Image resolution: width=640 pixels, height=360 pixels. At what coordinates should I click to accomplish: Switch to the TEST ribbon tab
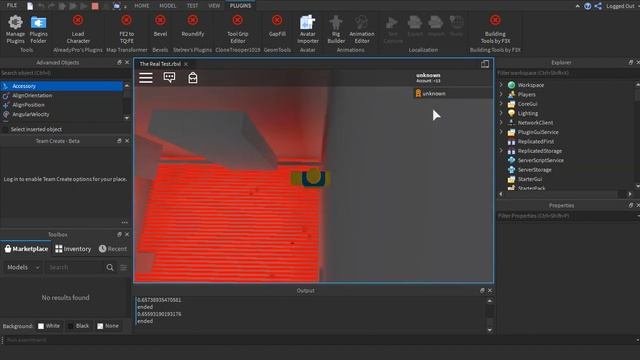192,6
